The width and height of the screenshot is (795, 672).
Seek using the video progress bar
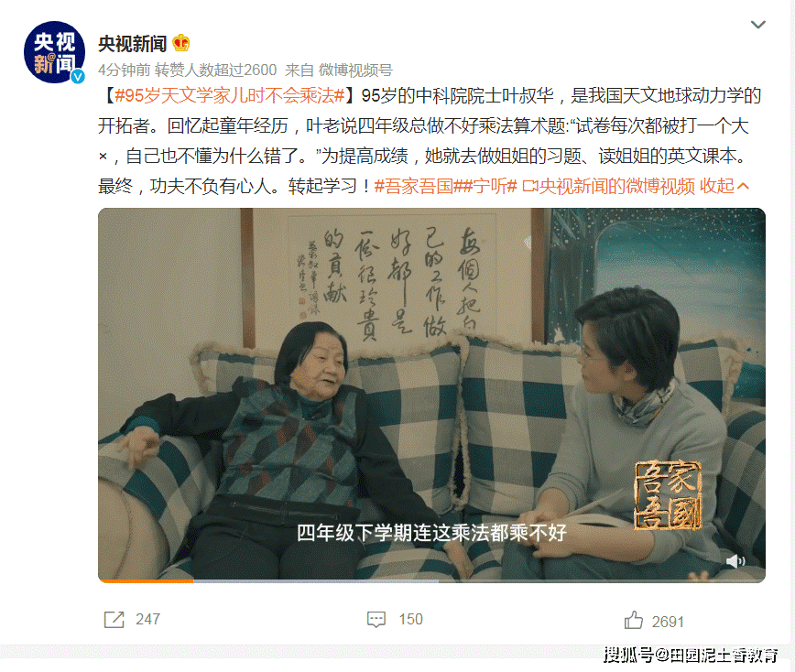coord(431,580)
